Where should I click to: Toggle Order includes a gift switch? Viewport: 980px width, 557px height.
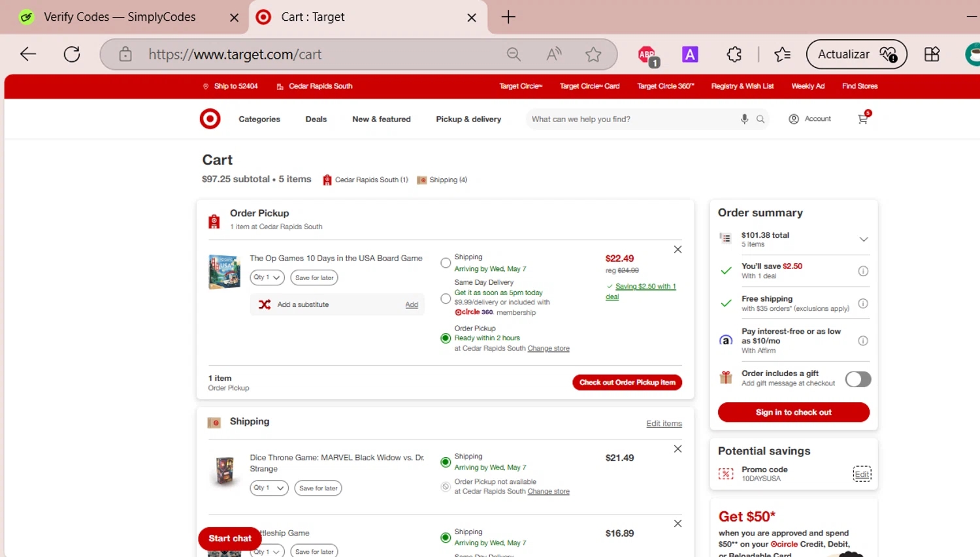[858, 379]
